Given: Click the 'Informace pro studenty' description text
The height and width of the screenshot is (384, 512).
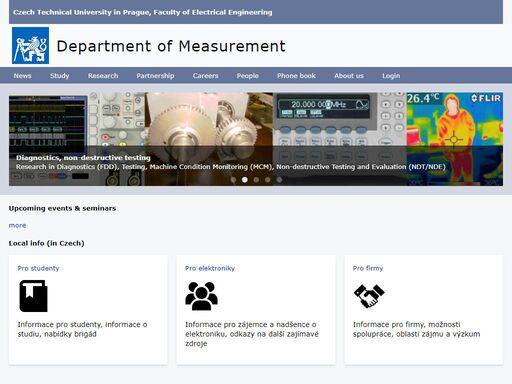Looking at the screenshot, I should [x=82, y=329].
